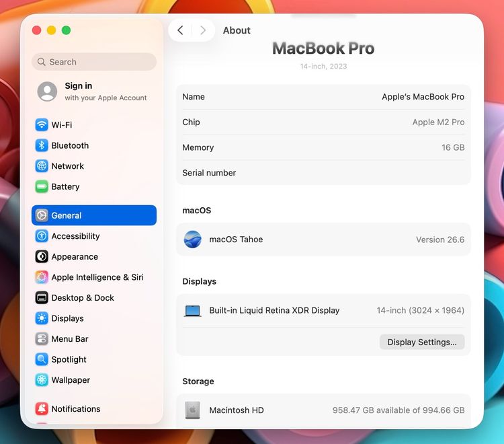The height and width of the screenshot is (444, 504).
Task: Click the Chip value Apple M2 Pro
Action: [x=438, y=122]
